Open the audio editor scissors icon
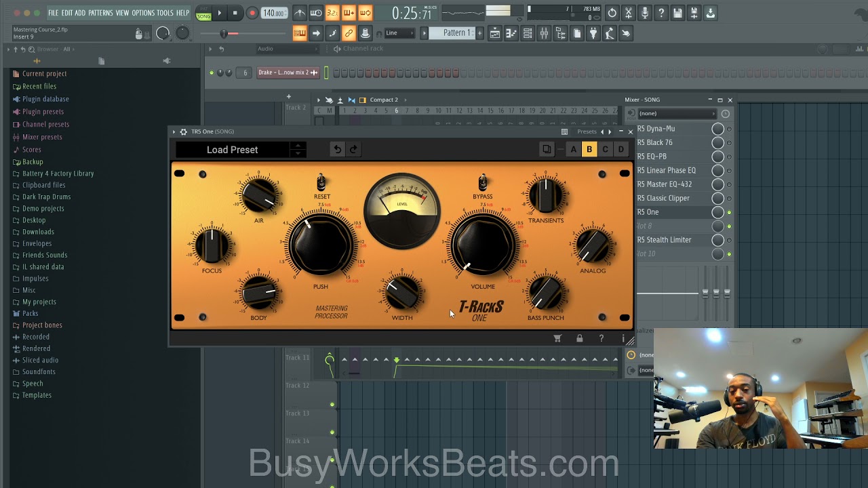 (x=629, y=13)
